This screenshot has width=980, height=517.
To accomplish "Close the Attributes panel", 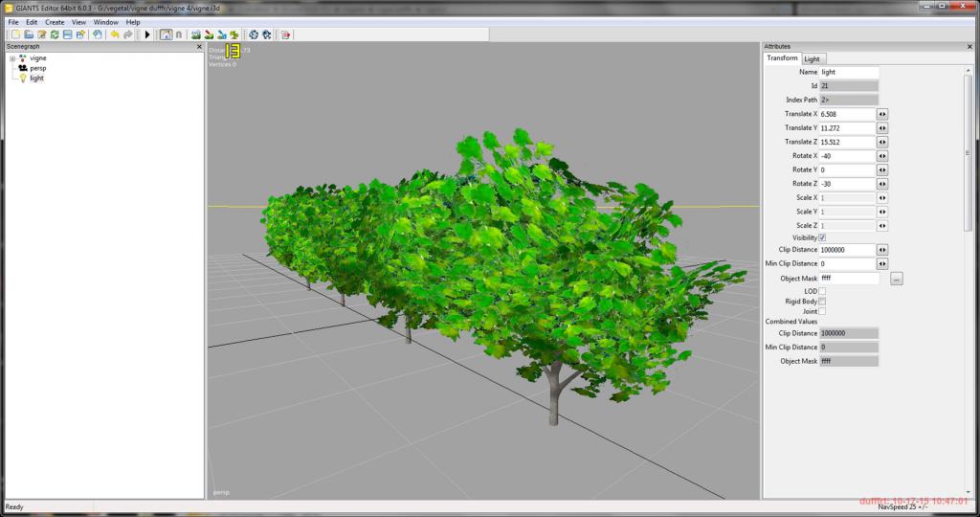I will [x=970, y=47].
